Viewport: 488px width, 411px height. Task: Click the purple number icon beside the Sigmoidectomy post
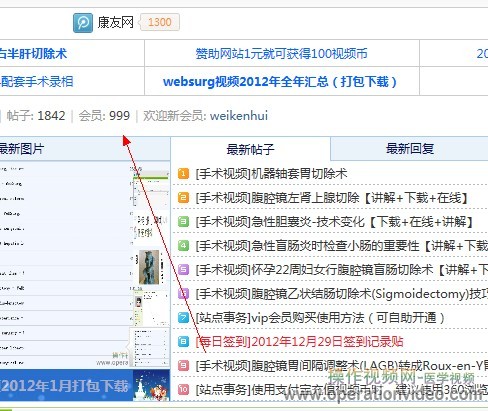pos(183,294)
